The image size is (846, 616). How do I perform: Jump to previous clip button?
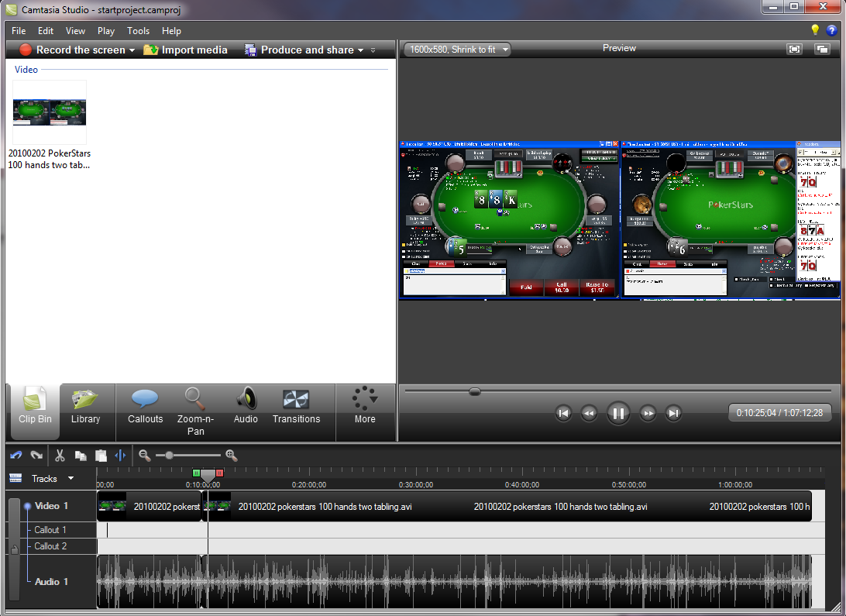[x=563, y=414]
